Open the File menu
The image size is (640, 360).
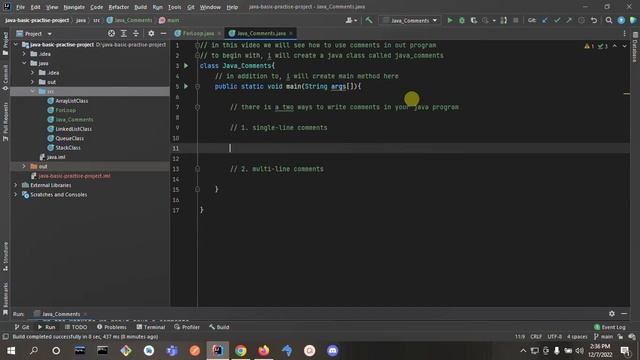tap(20, 7)
